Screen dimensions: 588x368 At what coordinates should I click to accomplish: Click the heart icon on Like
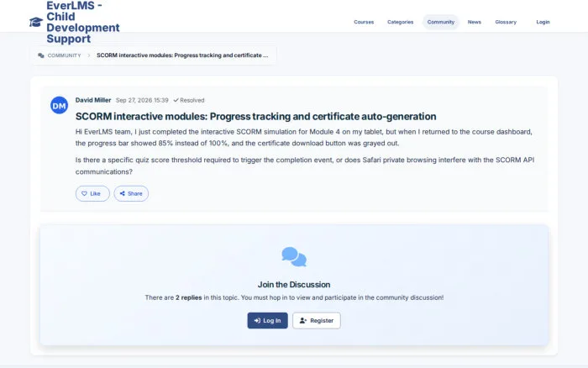pyautogui.click(x=84, y=193)
